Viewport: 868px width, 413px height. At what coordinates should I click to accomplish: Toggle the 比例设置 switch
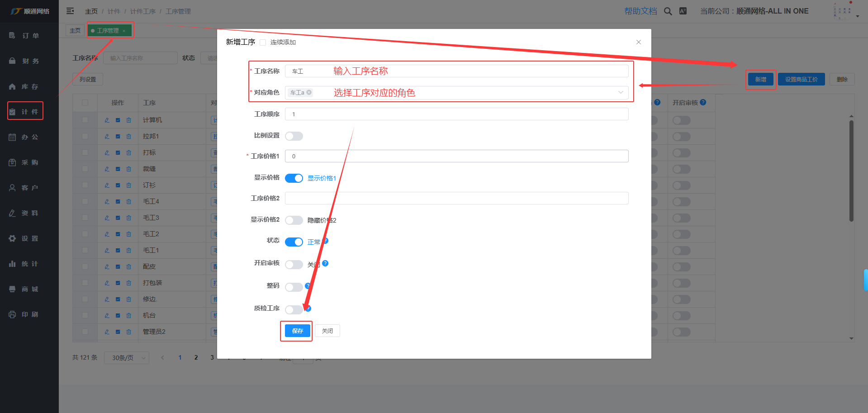click(x=294, y=136)
